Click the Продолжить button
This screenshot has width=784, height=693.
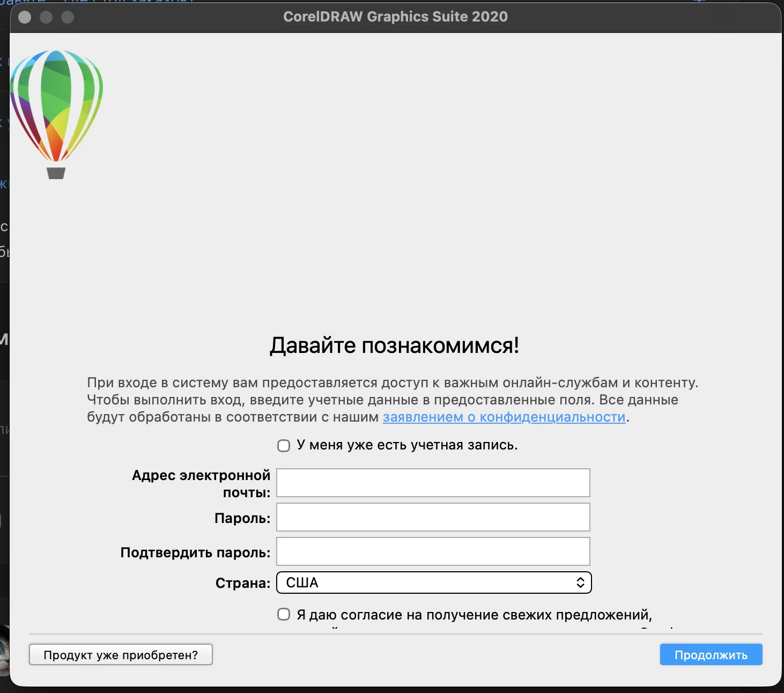[x=711, y=654]
